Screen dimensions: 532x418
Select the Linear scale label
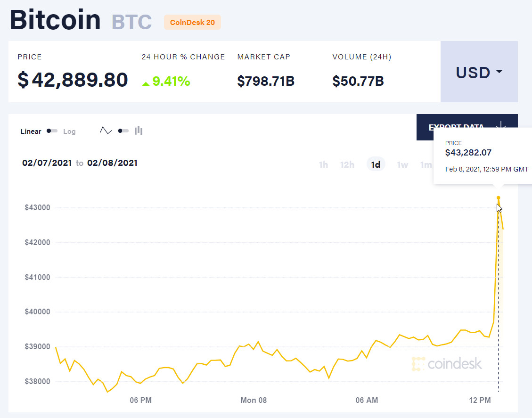tap(31, 131)
